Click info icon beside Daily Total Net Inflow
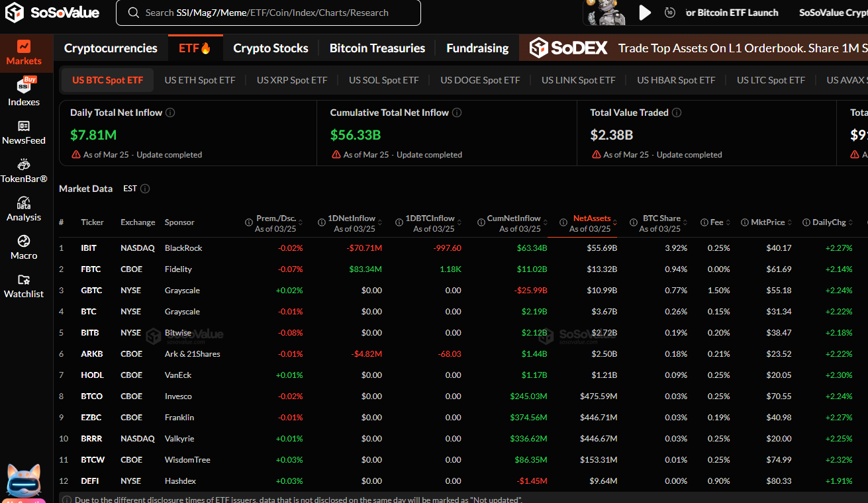Image resolution: width=868 pixels, height=503 pixels. pos(170,113)
